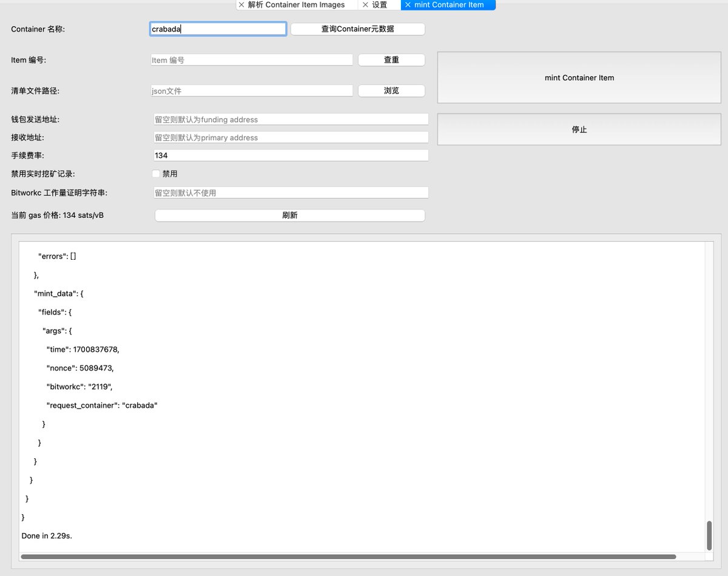Click the "args": { line in log
This screenshot has height=576, width=728.
(x=57, y=331)
